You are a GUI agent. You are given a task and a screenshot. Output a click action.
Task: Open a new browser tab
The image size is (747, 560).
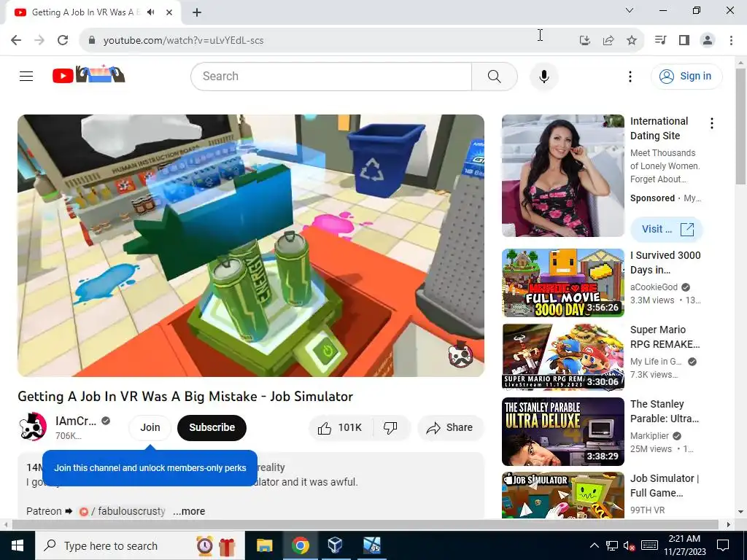(197, 12)
